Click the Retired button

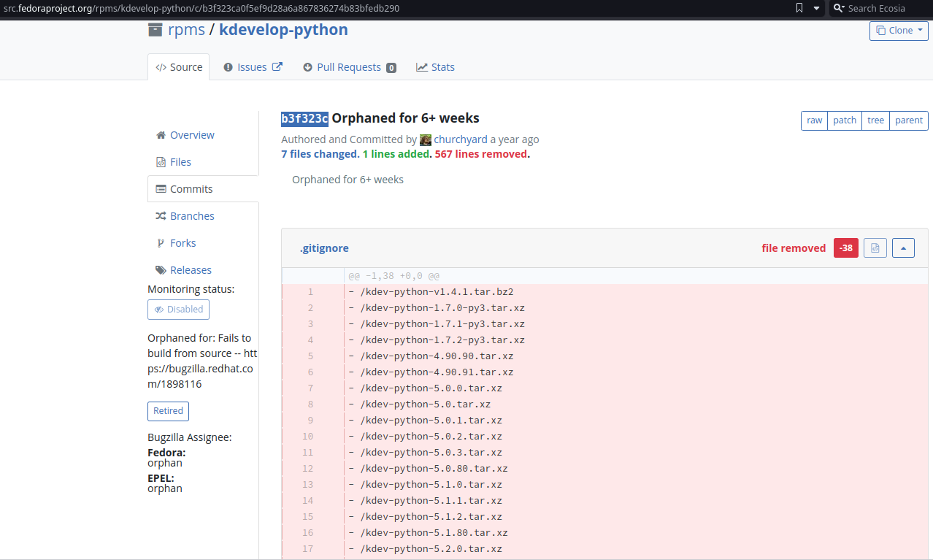(168, 411)
